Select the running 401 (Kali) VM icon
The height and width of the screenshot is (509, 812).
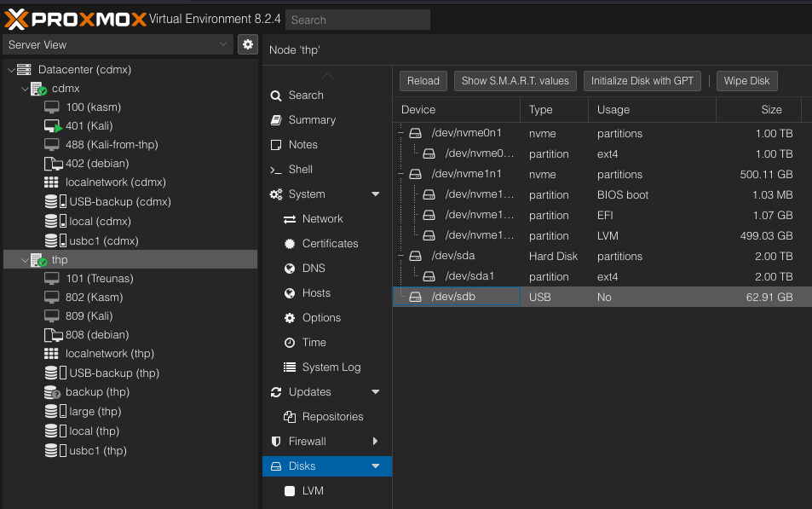click(52, 126)
